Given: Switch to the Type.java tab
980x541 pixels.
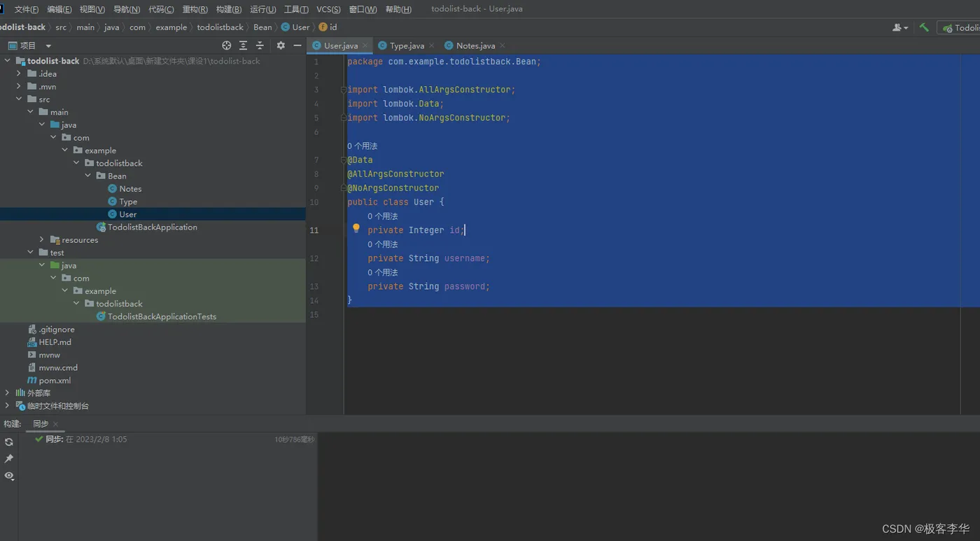Looking at the screenshot, I should [x=406, y=45].
